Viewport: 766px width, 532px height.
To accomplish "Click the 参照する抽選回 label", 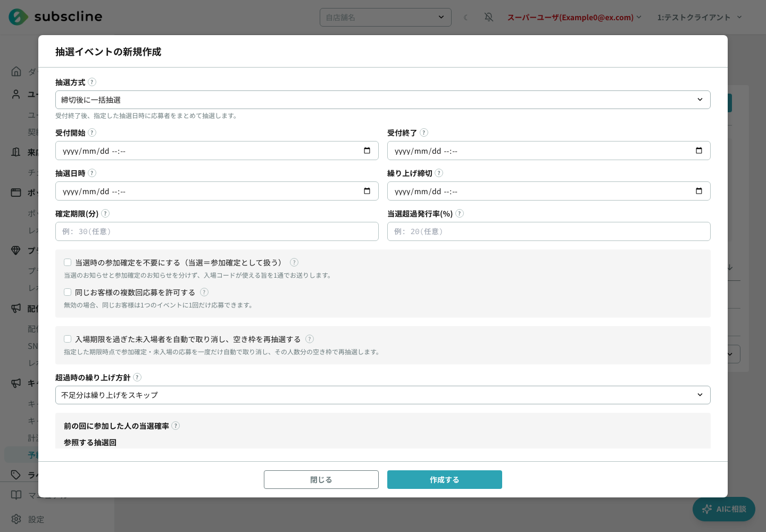I will point(90,442).
